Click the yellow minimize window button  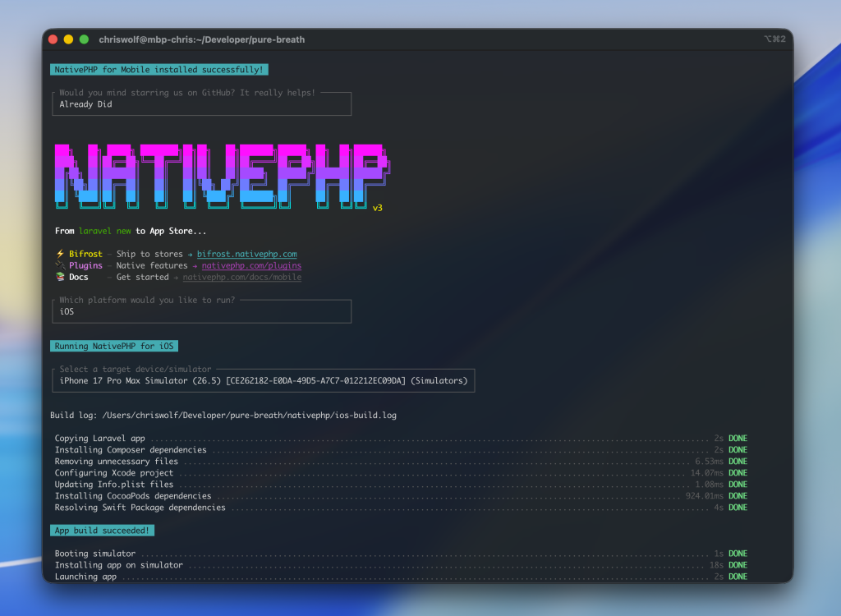(x=69, y=39)
